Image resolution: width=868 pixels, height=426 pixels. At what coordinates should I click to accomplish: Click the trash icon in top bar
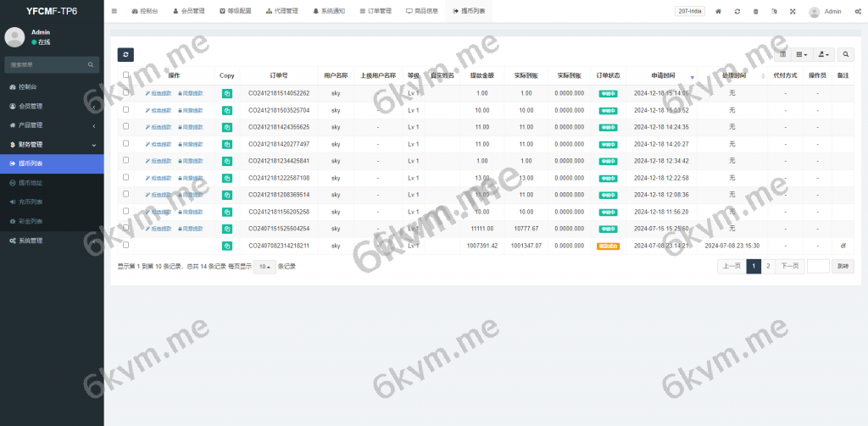tap(755, 12)
